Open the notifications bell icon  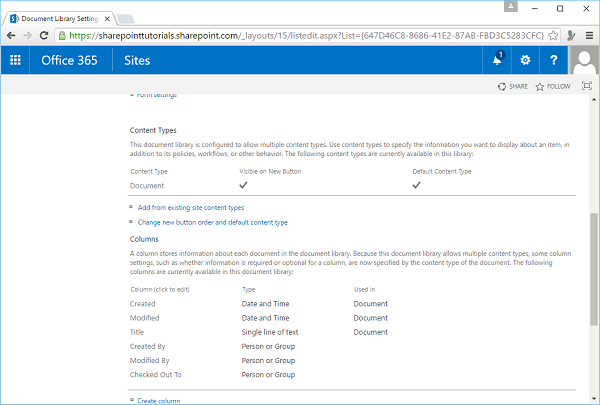[497, 60]
